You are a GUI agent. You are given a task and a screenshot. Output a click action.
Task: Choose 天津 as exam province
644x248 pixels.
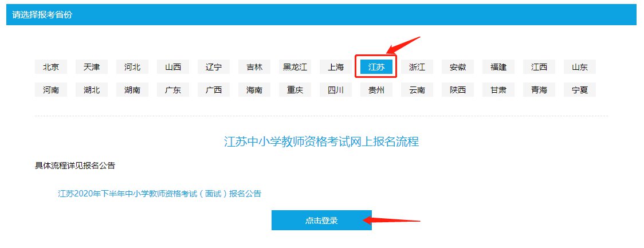pos(92,67)
